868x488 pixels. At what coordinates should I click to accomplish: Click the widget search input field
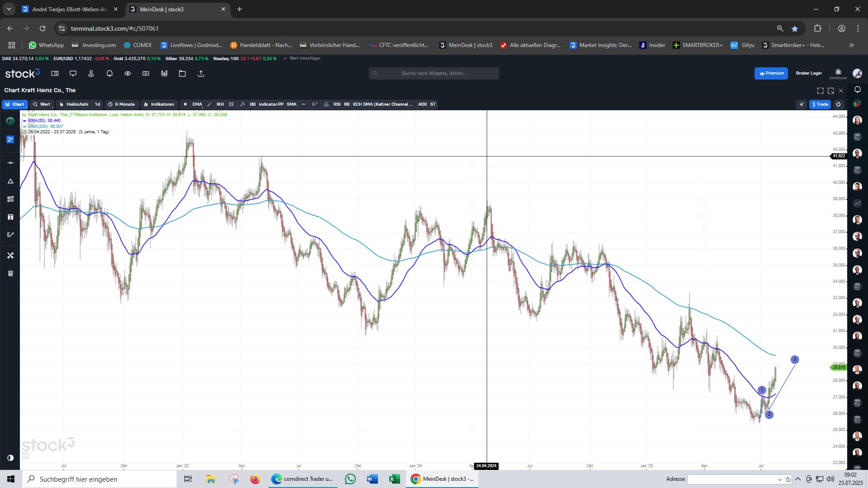click(434, 73)
